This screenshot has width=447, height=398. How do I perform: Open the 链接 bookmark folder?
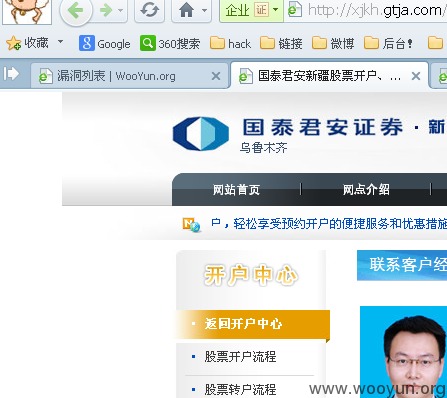coord(281,43)
